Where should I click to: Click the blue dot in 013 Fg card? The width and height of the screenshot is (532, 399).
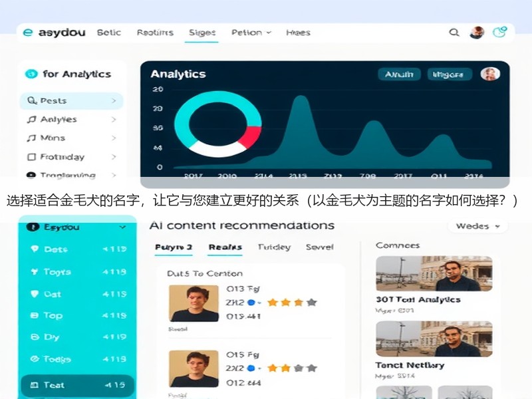pos(251,303)
